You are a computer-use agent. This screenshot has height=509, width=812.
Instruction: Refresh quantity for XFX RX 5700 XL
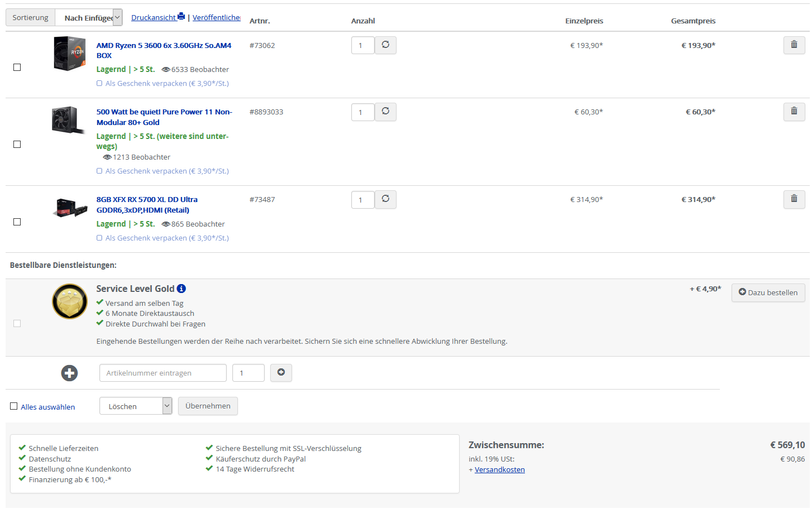coord(385,199)
